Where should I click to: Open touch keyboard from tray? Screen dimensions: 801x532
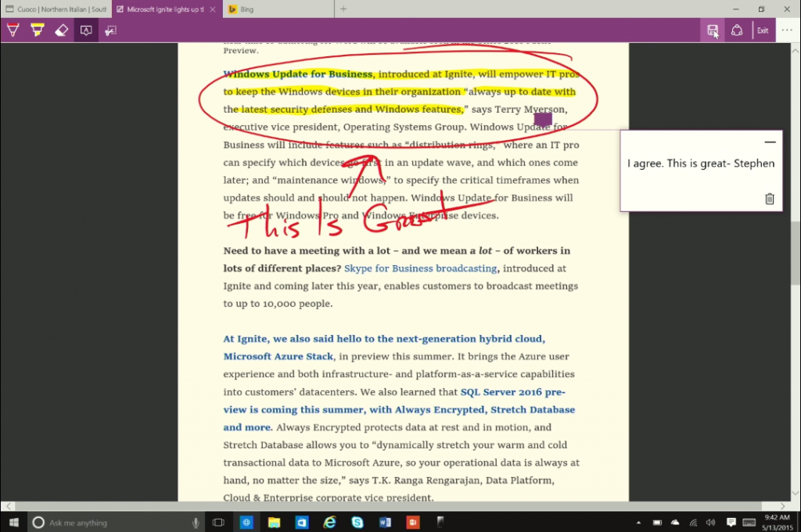click(x=749, y=523)
